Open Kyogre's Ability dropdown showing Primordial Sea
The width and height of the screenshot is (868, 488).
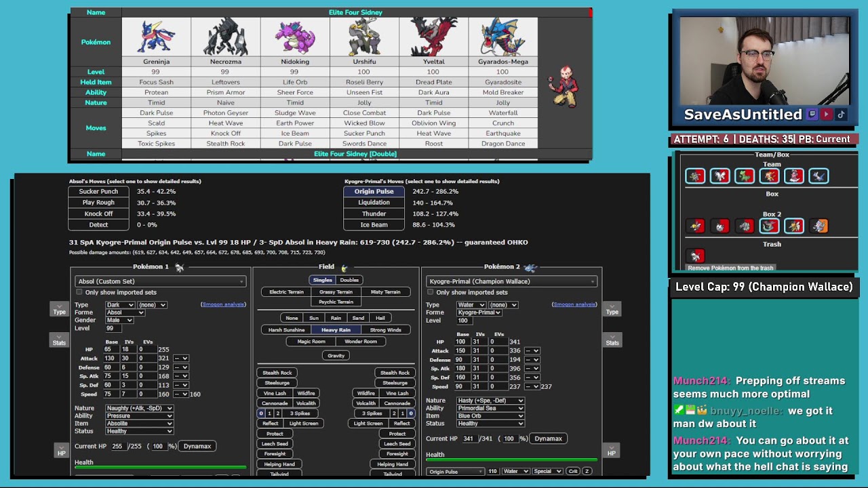[490, 409]
